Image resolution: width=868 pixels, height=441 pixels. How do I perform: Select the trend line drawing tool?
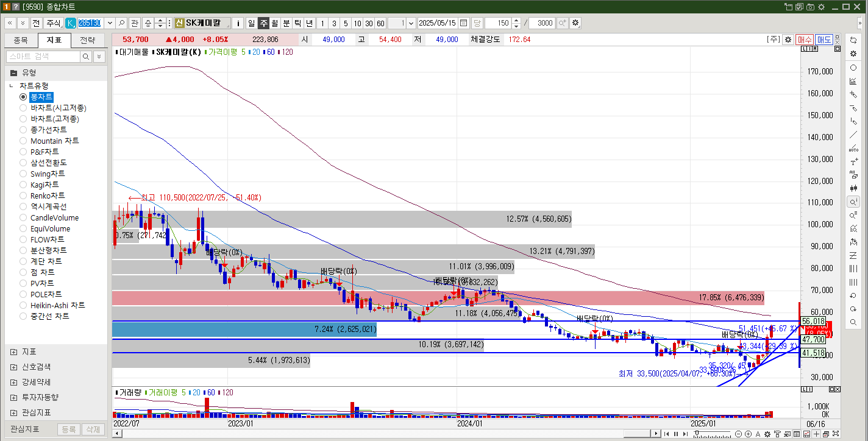[853, 135]
